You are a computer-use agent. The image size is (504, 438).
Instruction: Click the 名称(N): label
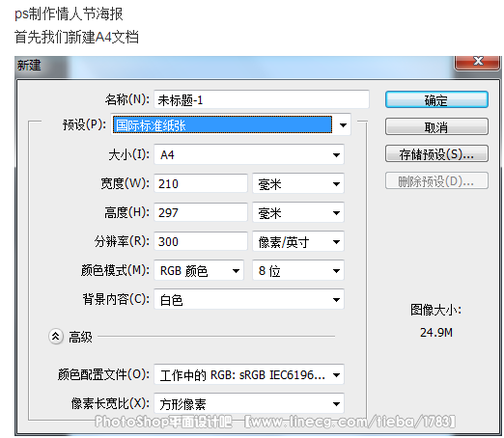pyautogui.click(x=127, y=99)
